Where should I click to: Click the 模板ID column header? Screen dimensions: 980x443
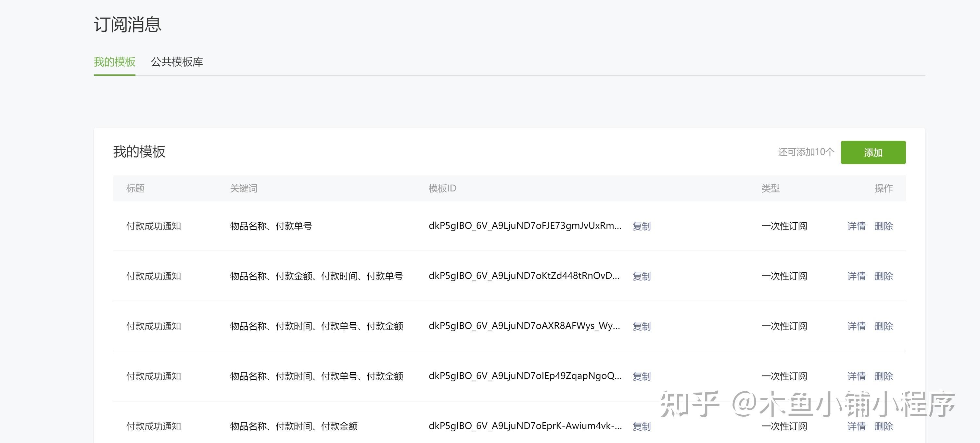coord(442,189)
